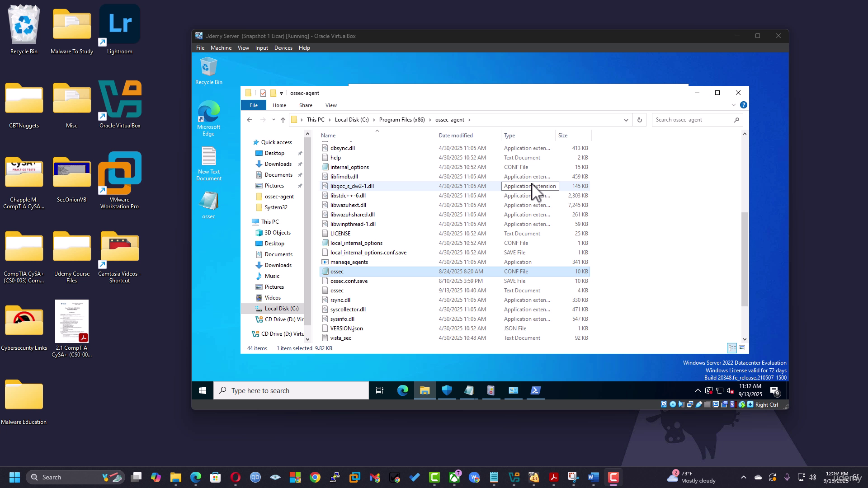
Task: Select Downloads under Quick access
Action: [278, 164]
